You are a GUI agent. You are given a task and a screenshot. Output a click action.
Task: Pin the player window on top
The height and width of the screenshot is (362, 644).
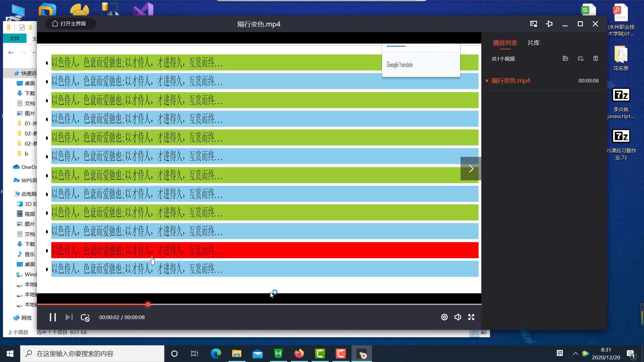coord(549,24)
